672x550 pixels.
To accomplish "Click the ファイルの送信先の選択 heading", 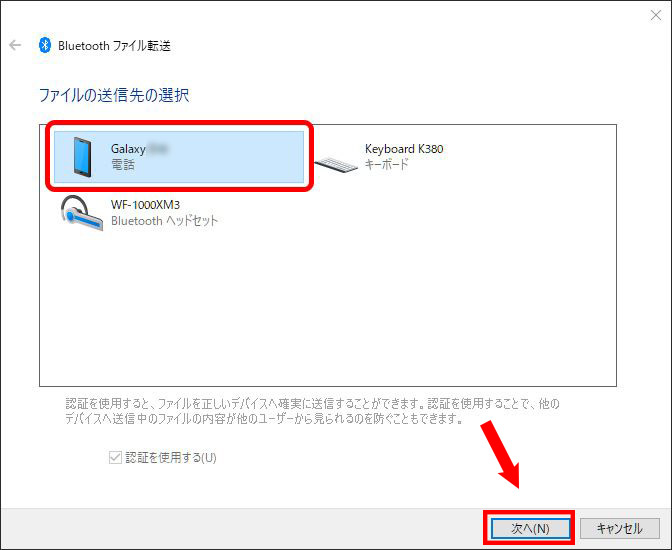I will tap(114, 95).
